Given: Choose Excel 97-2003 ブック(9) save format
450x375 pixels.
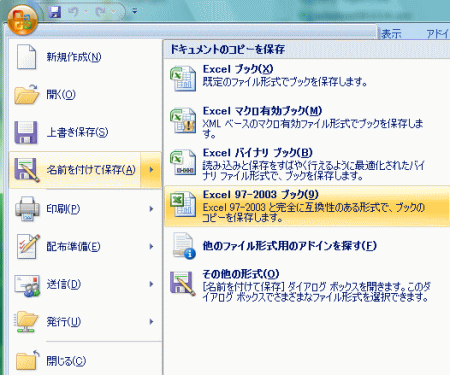Looking at the screenshot, I should (x=307, y=206).
